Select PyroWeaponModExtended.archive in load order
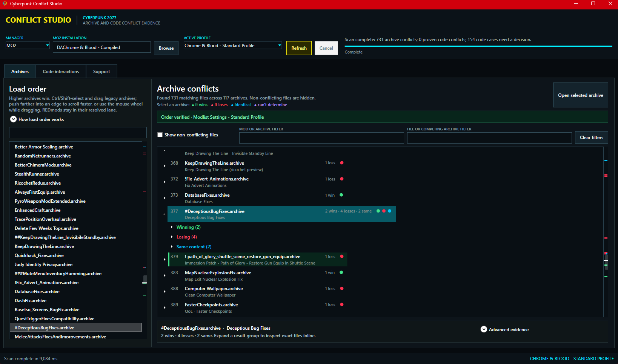Screen dimensions: 618x364 (x=75, y=201)
